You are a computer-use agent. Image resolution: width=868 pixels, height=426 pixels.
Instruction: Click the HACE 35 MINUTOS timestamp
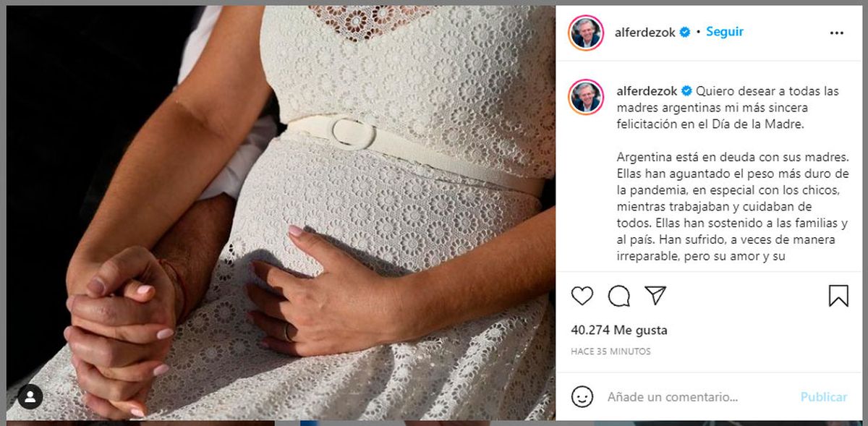click(x=610, y=352)
